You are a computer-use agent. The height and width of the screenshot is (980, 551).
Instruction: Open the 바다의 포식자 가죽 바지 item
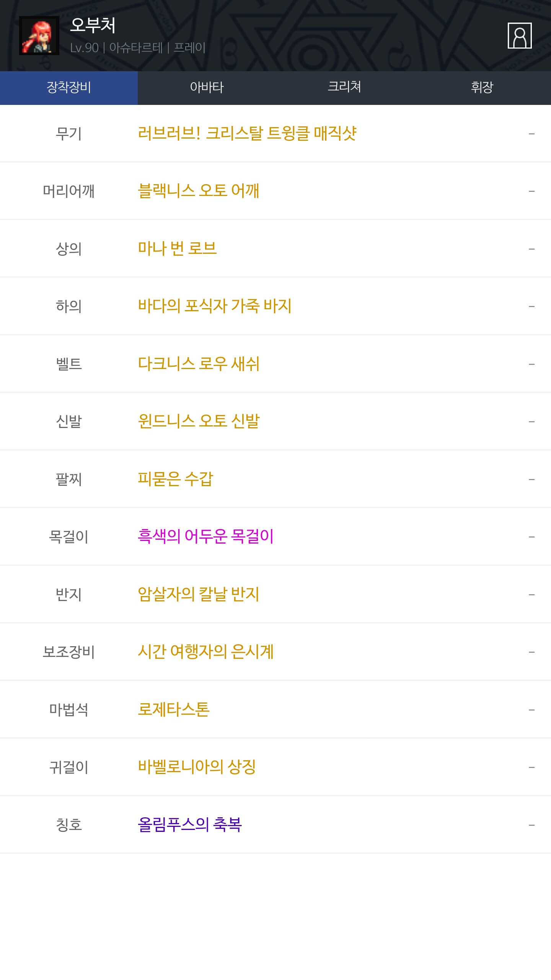point(215,306)
